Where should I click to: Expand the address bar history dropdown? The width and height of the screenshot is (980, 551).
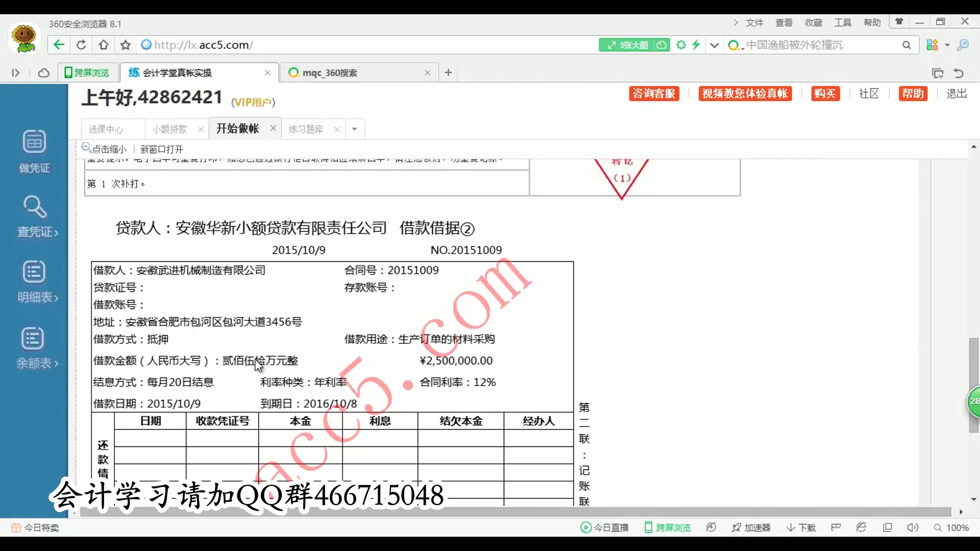pos(715,45)
